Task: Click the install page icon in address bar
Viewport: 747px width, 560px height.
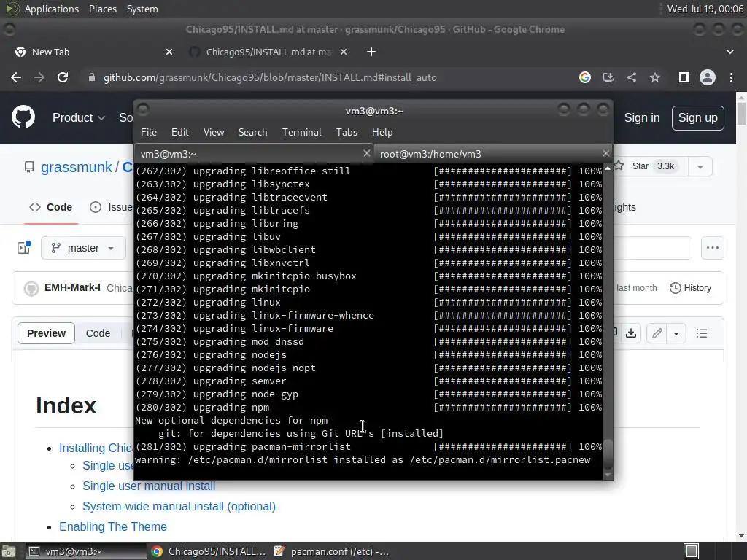Action: click(x=608, y=77)
